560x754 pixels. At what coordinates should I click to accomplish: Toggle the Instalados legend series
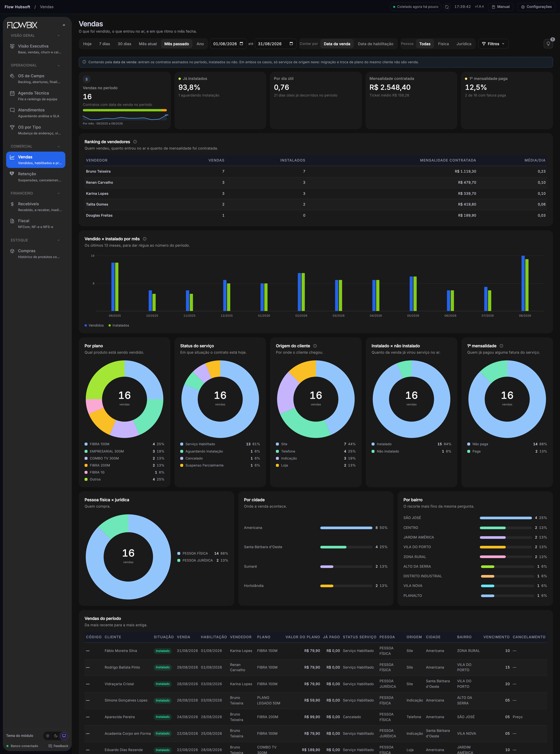coord(119,326)
